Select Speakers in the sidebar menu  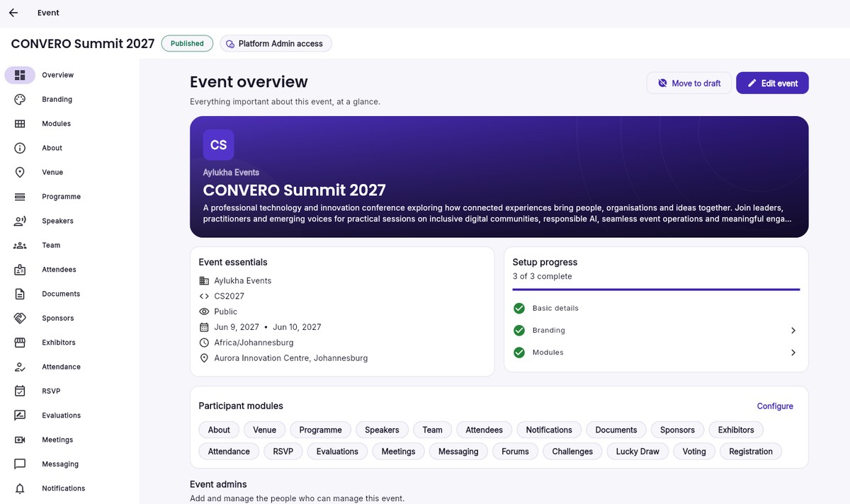[57, 221]
